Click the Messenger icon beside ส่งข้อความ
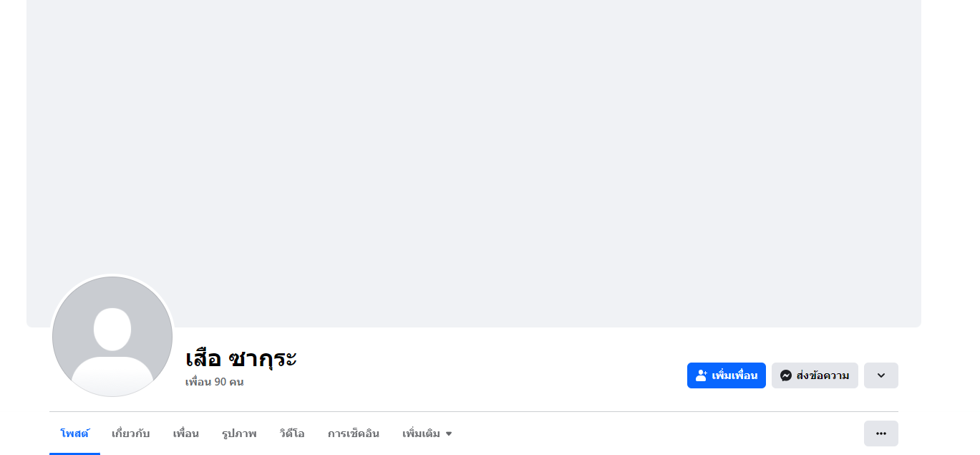980x455 pixels. 785,375
